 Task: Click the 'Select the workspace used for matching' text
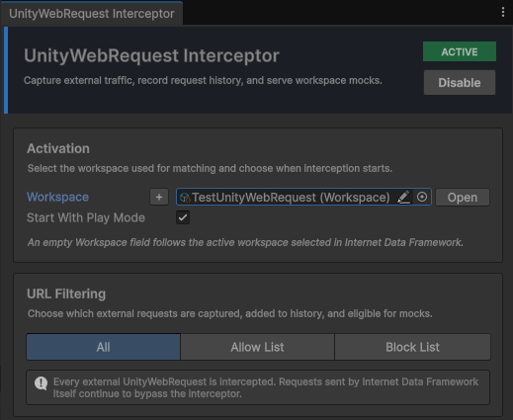tap(210, 168)
